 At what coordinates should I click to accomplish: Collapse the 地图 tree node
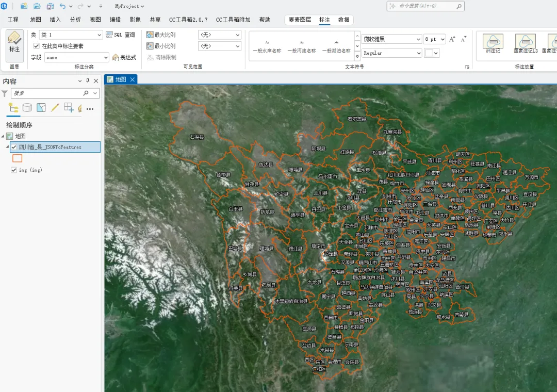(x=3, y=136)
